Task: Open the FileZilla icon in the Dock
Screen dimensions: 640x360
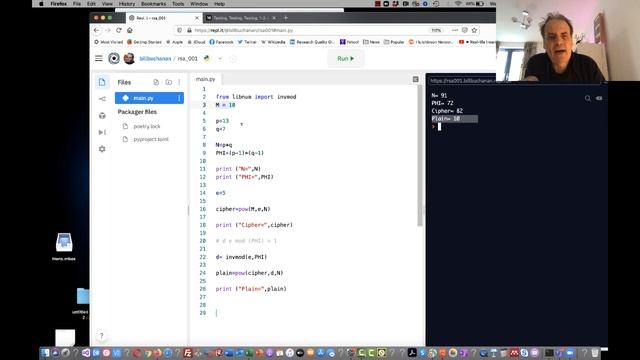Action: [x=188, y=353]
